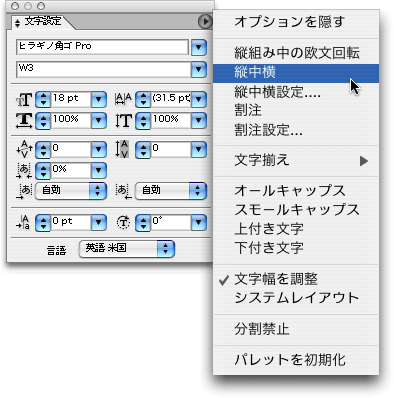The height and width of the screenshot is (398, 394).
Task: Toggle システムレイアウト option
Action: click(296, 298)
